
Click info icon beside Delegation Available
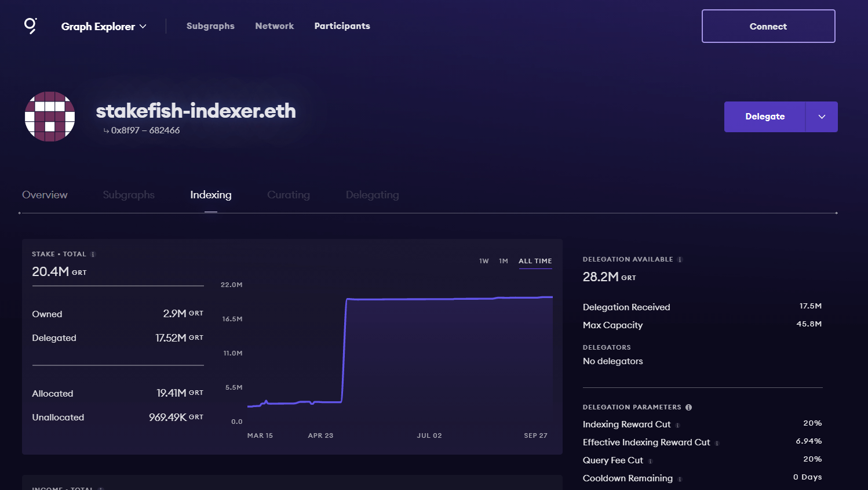click(x=680, y=260)
